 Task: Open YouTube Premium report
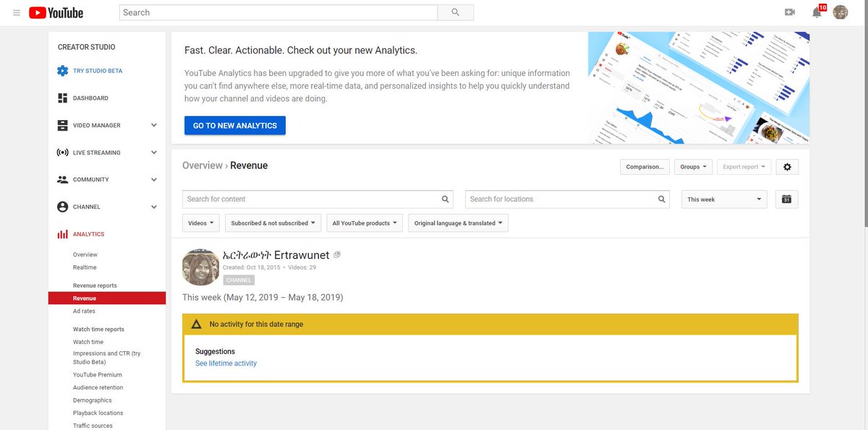(x=98, y=375)
